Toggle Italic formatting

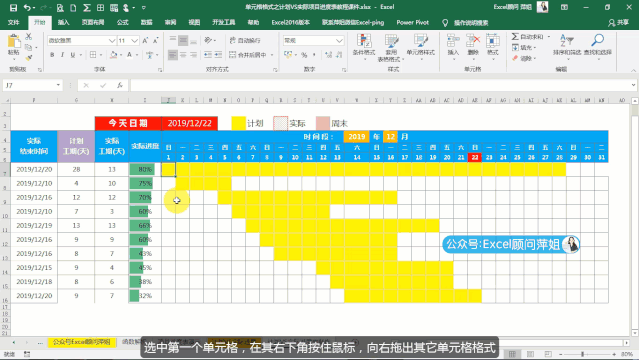(62, 55)
